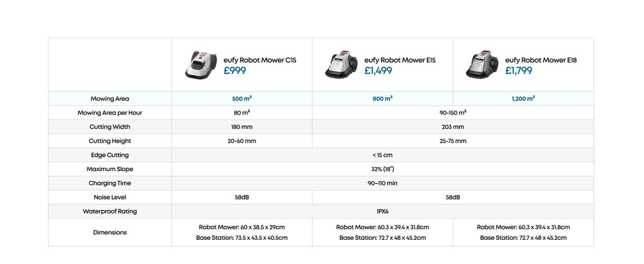Screen dimensions: 644x264
Task: Open the eufy Robot Mower C15 title
Action: point(260,60)
